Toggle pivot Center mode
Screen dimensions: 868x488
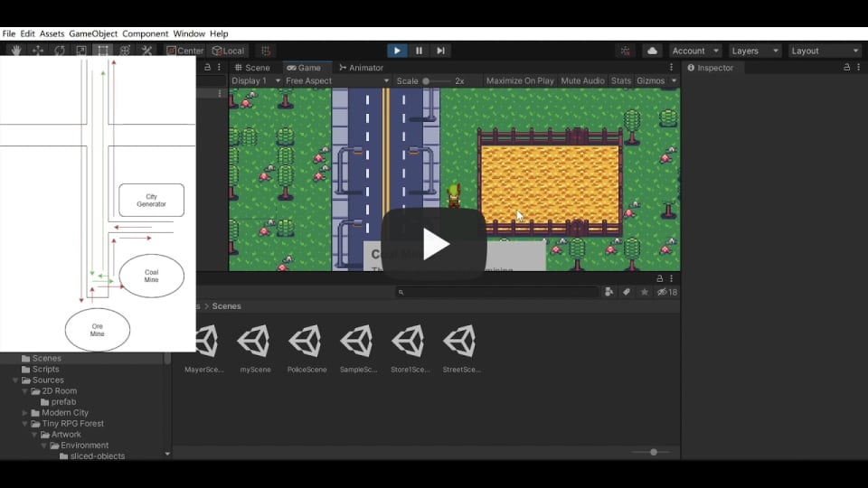184,51
